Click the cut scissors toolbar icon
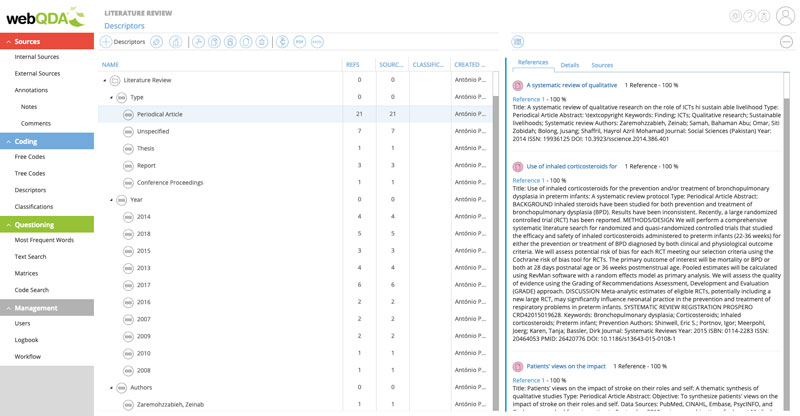800x416 pixels. click(198, 42)
